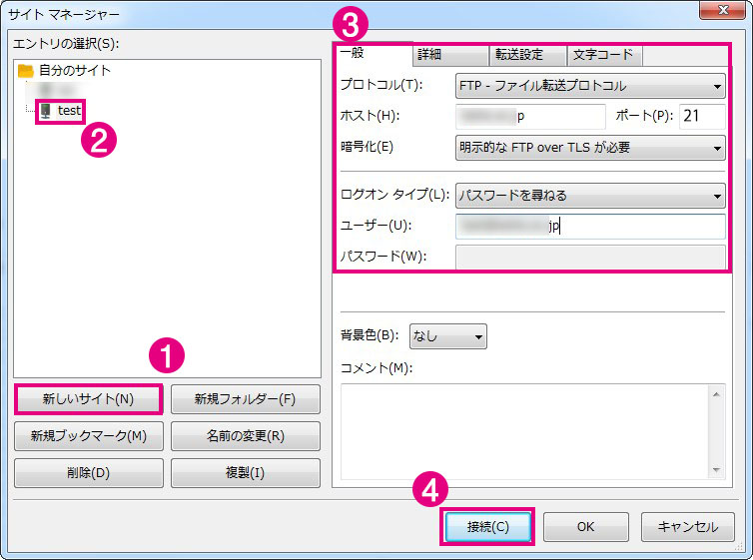Click into the ホスト input field
This screenshot has width=753, height=560.
click(530, 117)
